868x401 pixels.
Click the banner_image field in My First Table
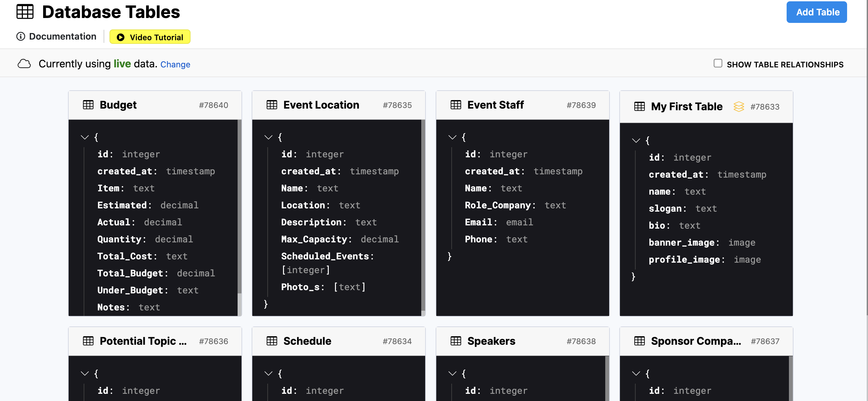[702, 242]
